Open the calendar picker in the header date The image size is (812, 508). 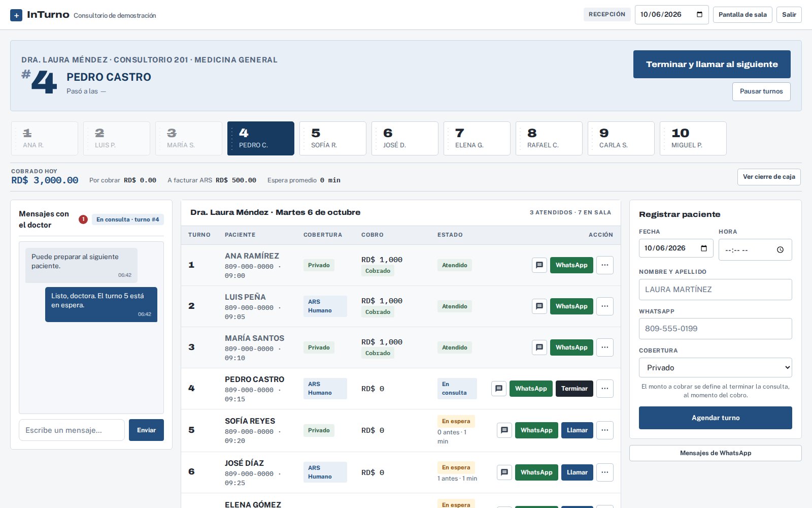(699, 14)
